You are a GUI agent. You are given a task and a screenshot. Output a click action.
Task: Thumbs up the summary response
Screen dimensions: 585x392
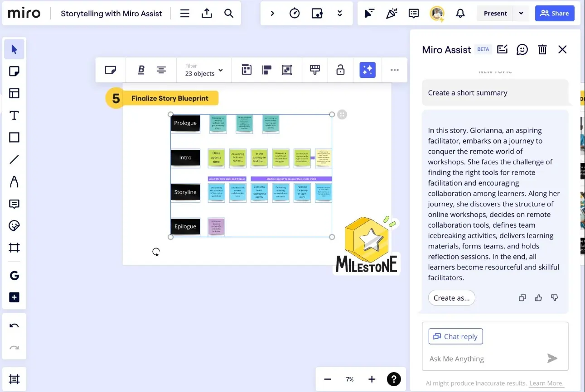pyautogui.click(x=538, y=298)
